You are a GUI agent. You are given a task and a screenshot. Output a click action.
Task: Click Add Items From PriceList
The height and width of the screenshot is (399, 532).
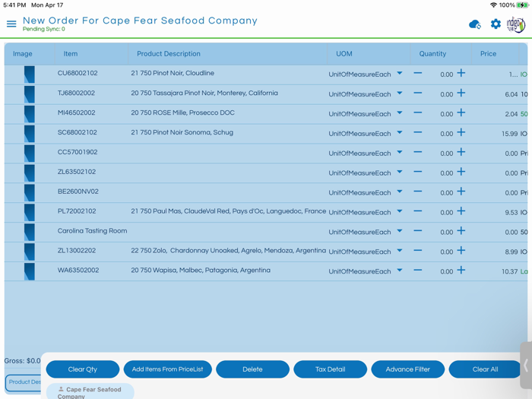coord(168,369)
